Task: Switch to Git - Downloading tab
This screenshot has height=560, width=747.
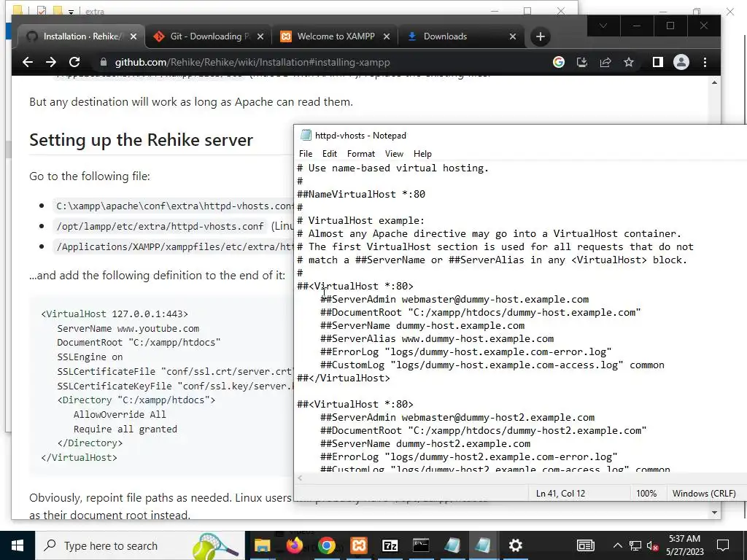Action: (x=208, y=36)
